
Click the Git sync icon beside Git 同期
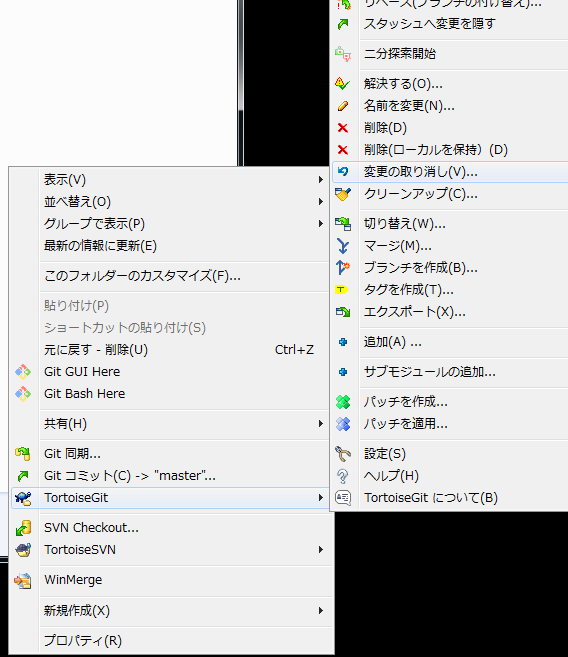click(x=23, y=454)
